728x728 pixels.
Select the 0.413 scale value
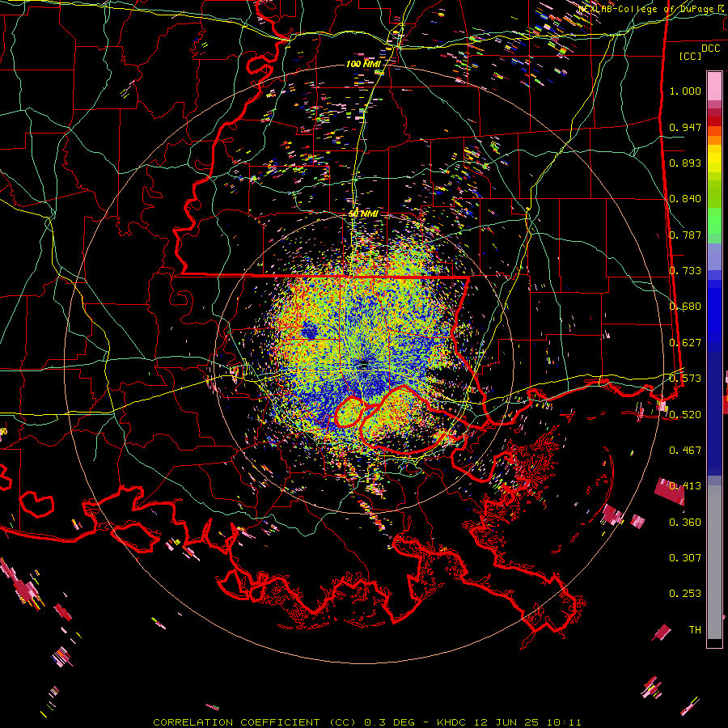(x=685, y=486)
